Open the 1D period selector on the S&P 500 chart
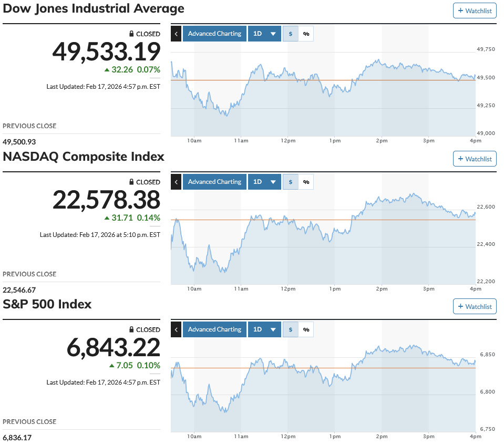This screenshot has height=445, width=504. (264, 329)
